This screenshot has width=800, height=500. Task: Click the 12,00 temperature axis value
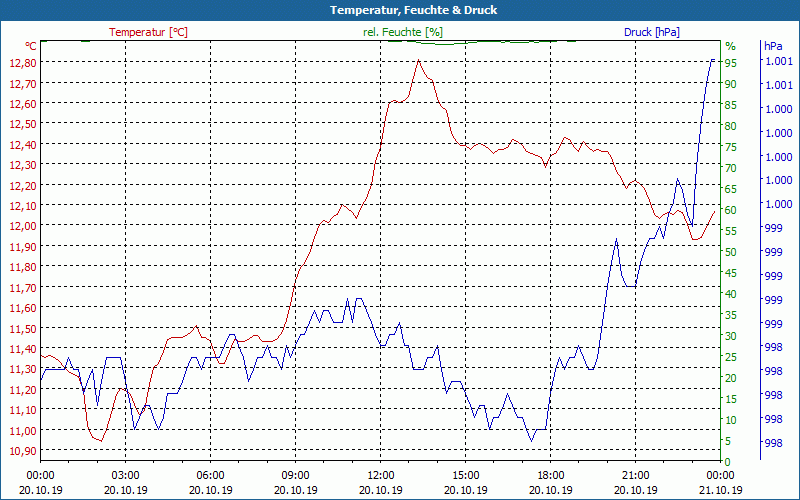click(23, 226)
